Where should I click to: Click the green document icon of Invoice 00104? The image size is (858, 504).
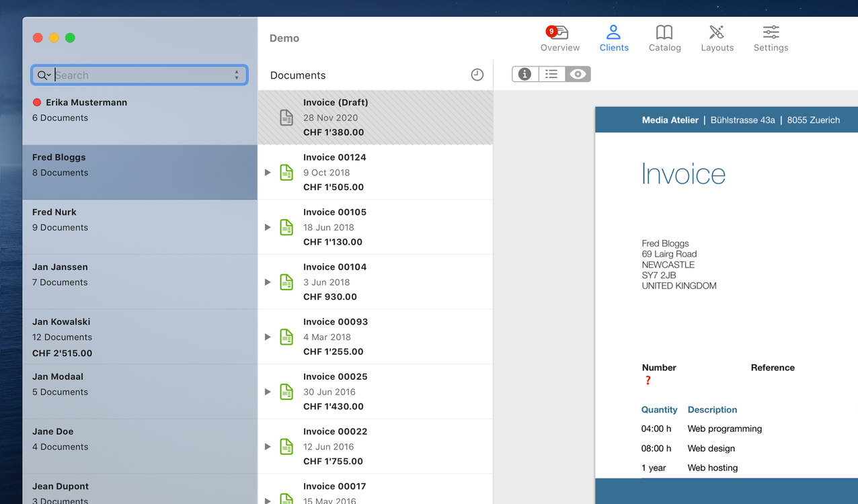(x=286, y=282)
